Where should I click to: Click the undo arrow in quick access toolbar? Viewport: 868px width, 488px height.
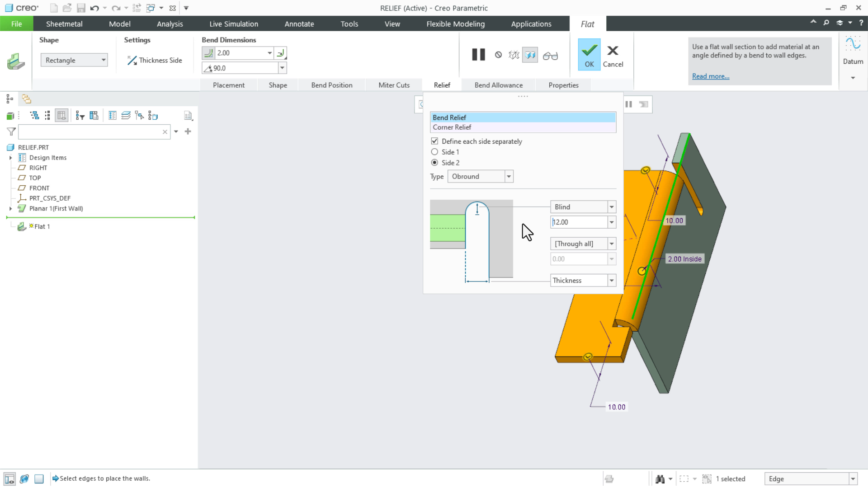[94, 8]
